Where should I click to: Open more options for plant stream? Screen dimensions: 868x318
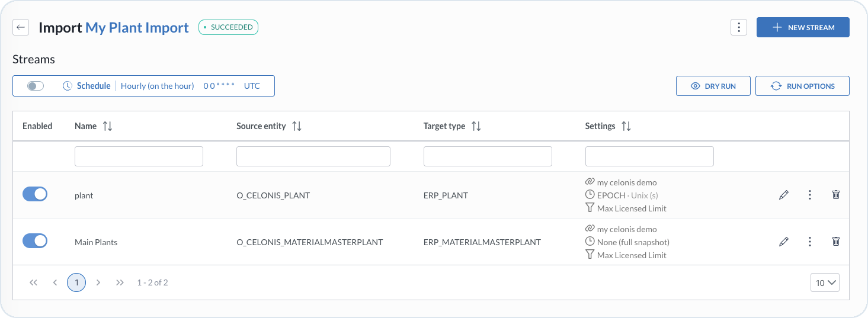click(809, 195)
